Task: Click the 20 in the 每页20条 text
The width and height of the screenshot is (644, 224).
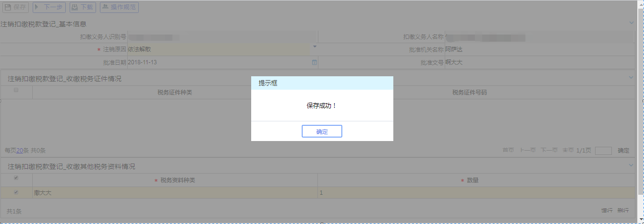Action: 20,151
